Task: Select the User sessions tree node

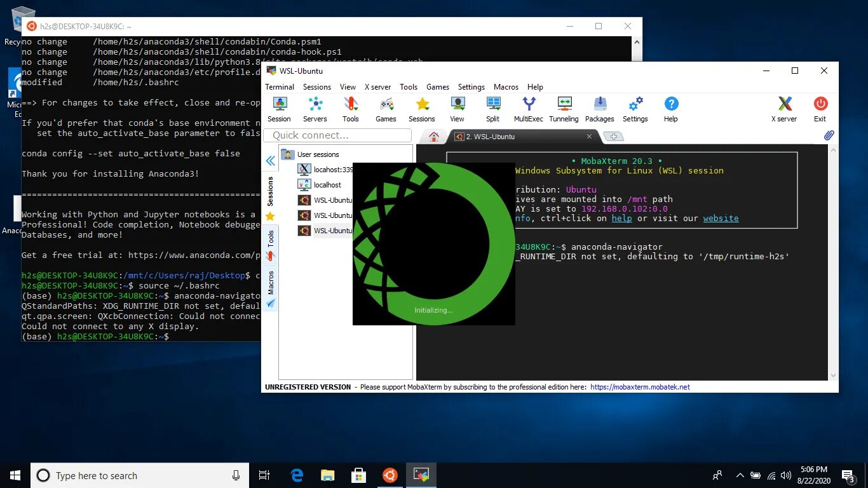Action: (x=318, y=154)
